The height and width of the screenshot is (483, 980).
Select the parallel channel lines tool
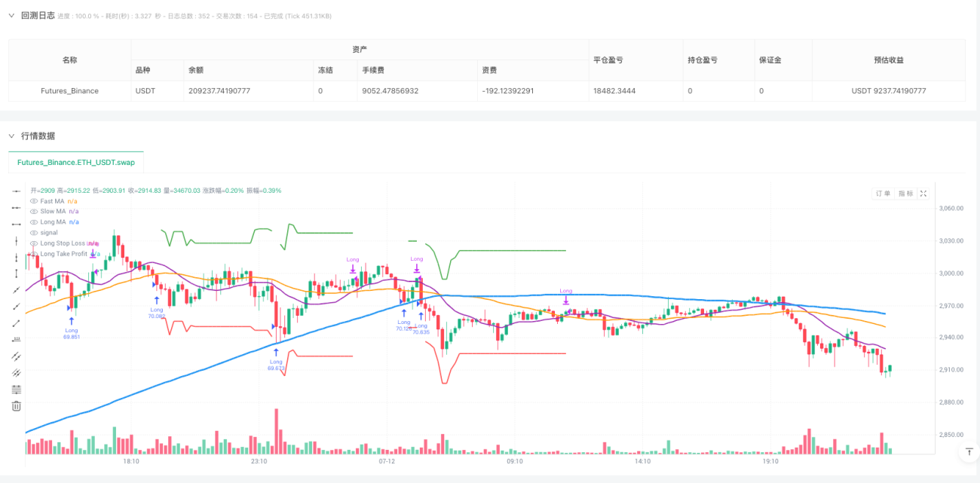pyautogui.click(x=17, y=356)
